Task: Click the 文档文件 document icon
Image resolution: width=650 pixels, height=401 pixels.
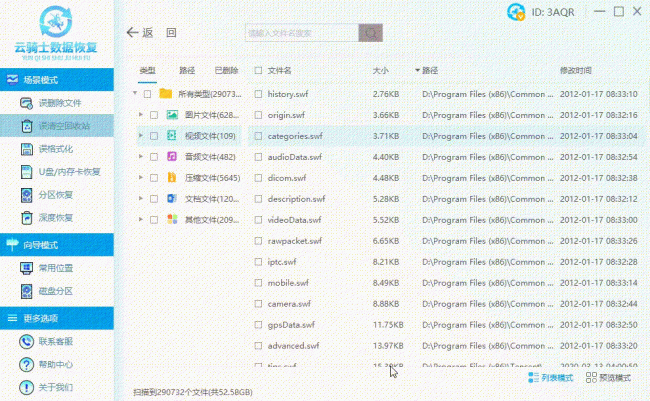Action: click(x=172, y=199)
